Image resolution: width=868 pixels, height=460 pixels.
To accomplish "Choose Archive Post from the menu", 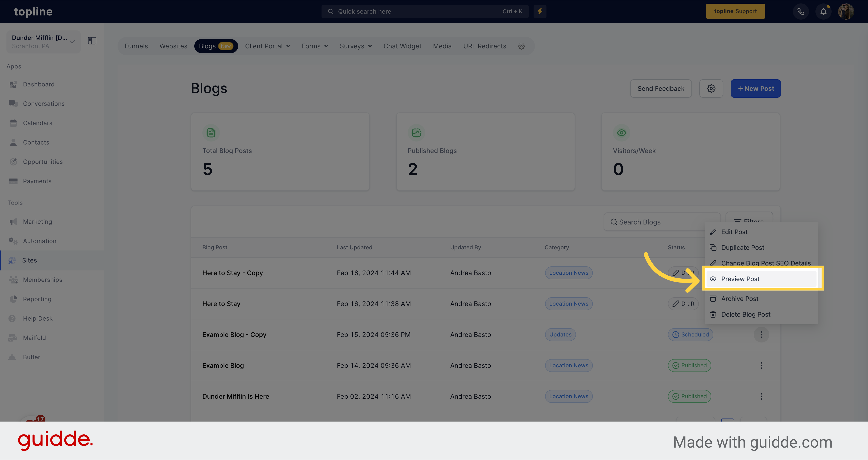I will [761, 299].
